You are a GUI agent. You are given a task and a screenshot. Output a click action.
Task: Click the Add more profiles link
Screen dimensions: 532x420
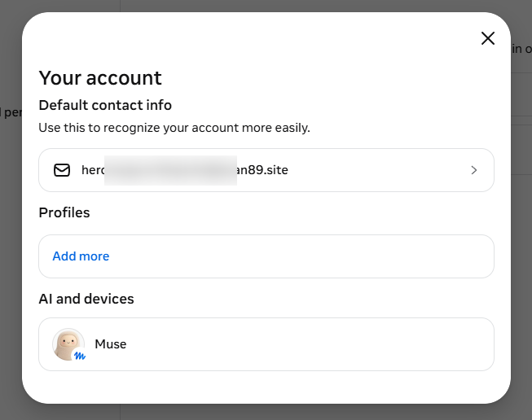click(81, 256)
